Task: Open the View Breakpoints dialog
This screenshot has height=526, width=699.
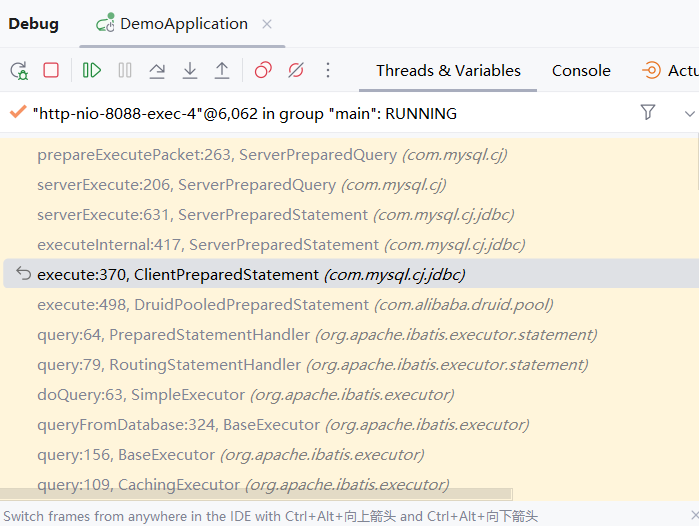Action: click(x=263, y=70)
